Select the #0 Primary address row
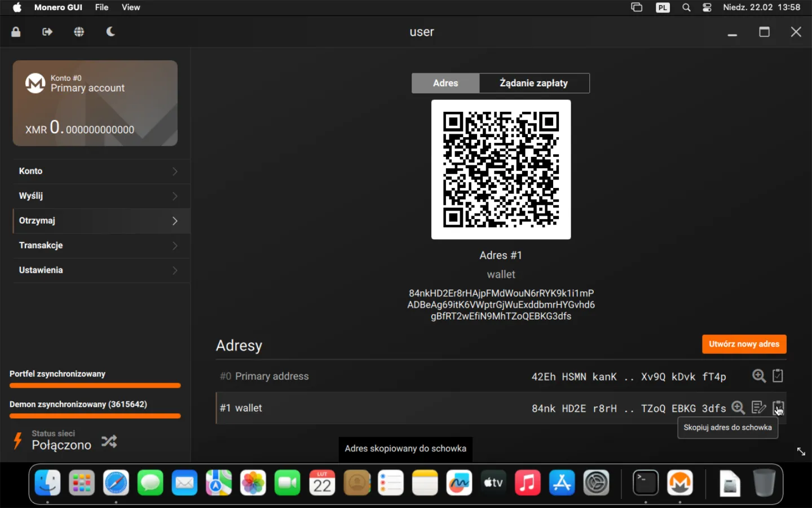 pyautogui.click(x=501, y=376)
